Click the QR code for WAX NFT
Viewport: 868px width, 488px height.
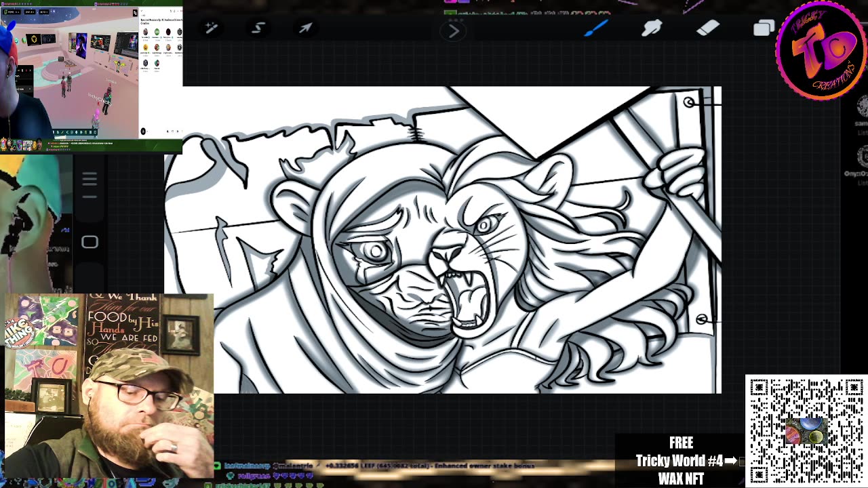point(806,430)
